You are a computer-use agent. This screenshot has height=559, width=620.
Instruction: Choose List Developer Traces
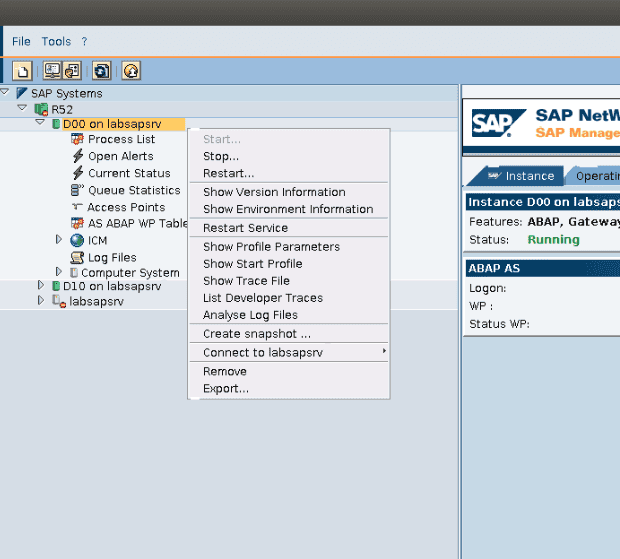289,298
